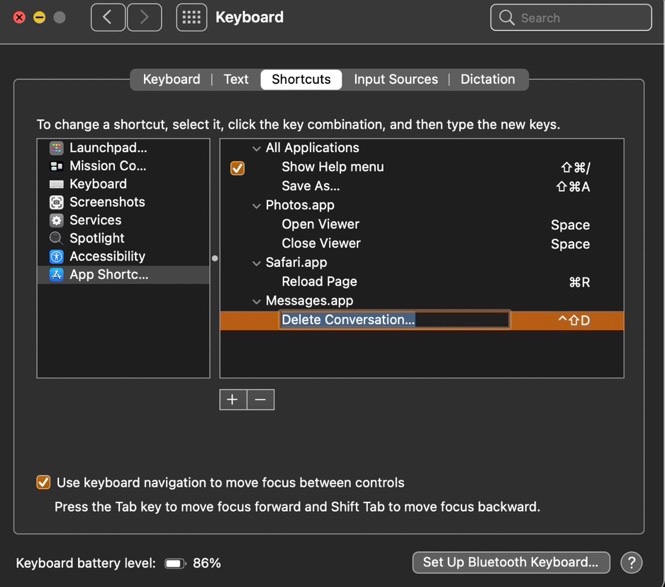The image size is (665, 587).
Task: Remove selected shortcut with minus
Action: 261,400
